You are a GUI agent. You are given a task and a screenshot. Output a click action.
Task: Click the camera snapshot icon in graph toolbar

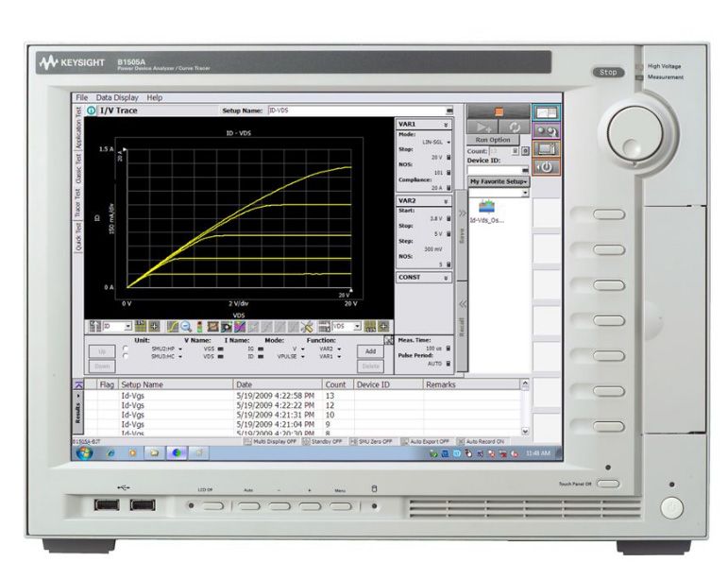pos(226,327)
